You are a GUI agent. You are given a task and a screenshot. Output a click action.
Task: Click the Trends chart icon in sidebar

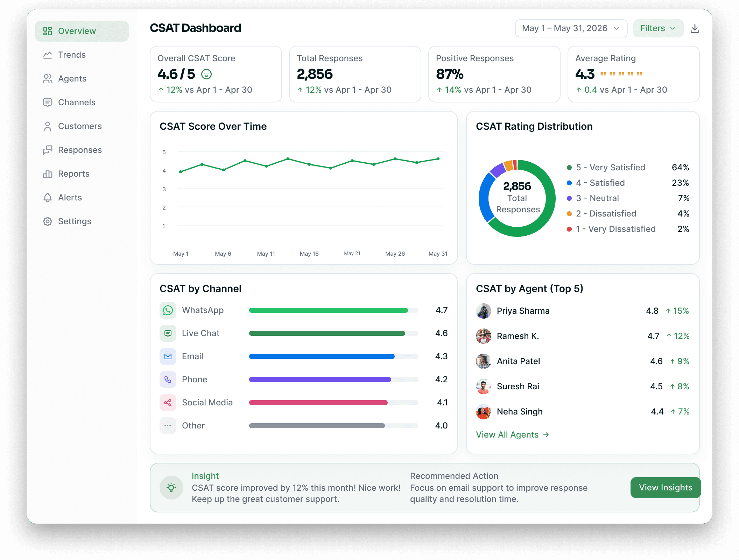(x=48, y=55)
